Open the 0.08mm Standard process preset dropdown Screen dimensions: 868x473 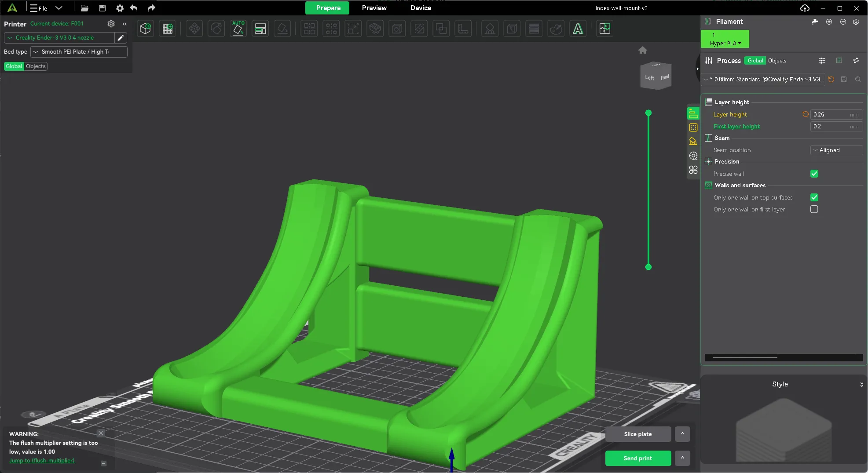764,80
